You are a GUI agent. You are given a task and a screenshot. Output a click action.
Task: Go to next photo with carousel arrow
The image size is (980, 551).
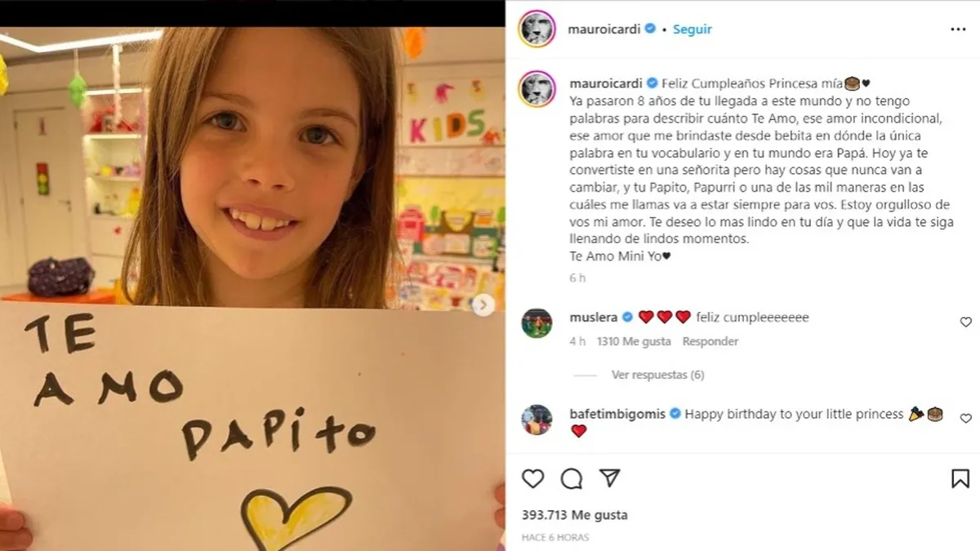[x=483, y=305]
